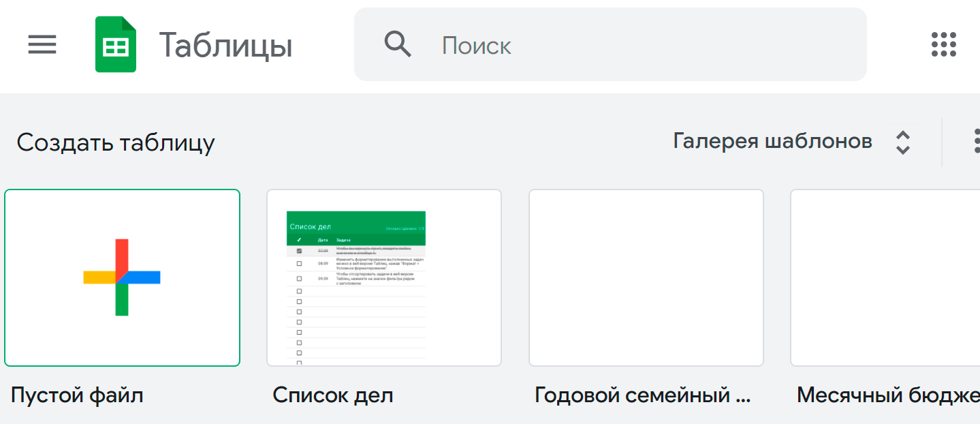Viewport: 980px width, 424px height.
Task: Expand the Галерея шаблонов template gallery
Action: [x=772, y=141]
